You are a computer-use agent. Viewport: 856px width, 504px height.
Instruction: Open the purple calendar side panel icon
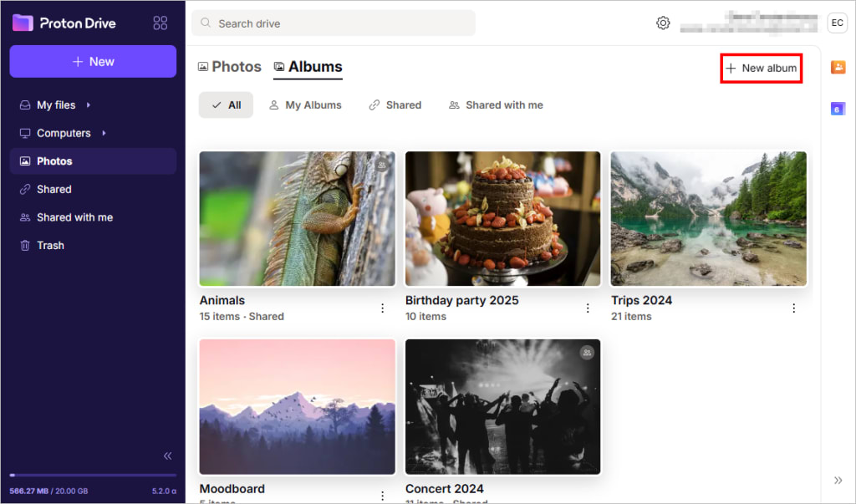click(x=838, y=109)
